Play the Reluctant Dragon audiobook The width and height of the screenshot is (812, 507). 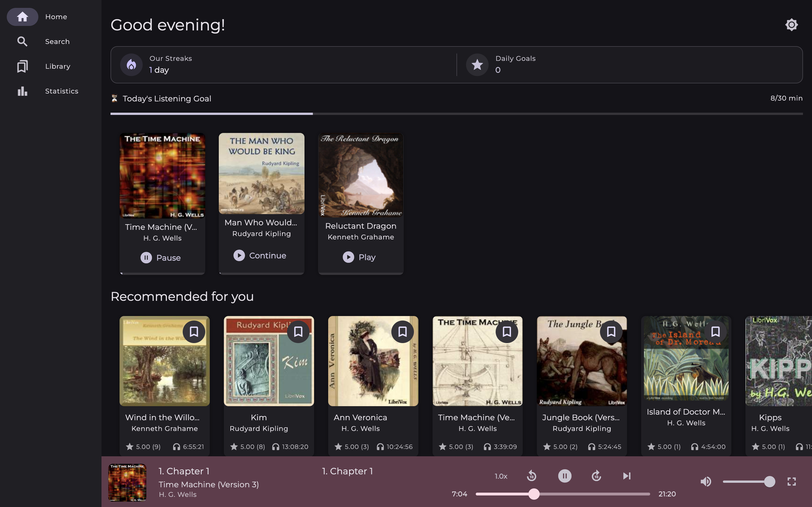pos(359,257)
